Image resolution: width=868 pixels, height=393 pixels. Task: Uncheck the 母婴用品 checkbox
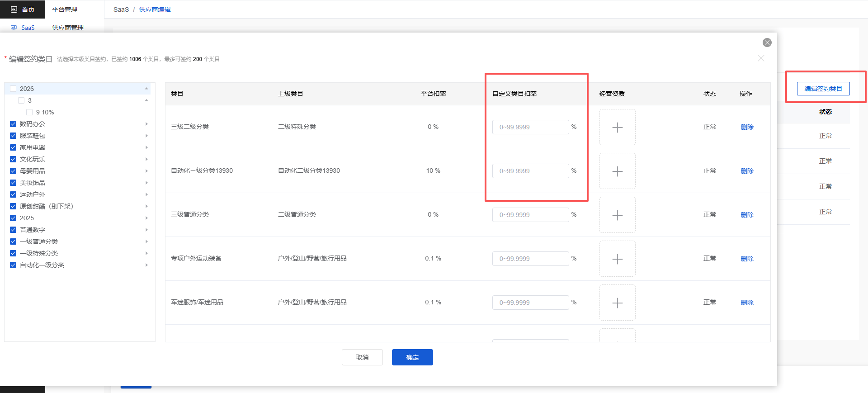click(13, 171)
